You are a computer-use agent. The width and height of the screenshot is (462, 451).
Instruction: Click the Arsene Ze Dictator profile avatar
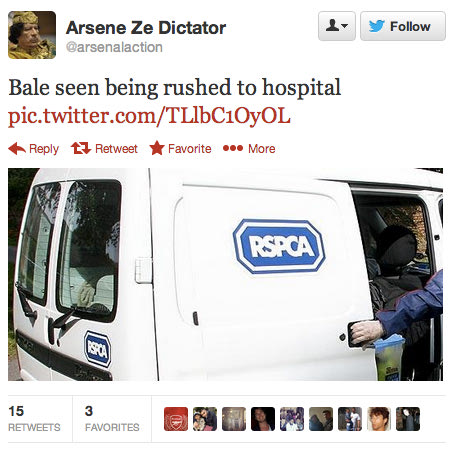click(x=32, y=35)
